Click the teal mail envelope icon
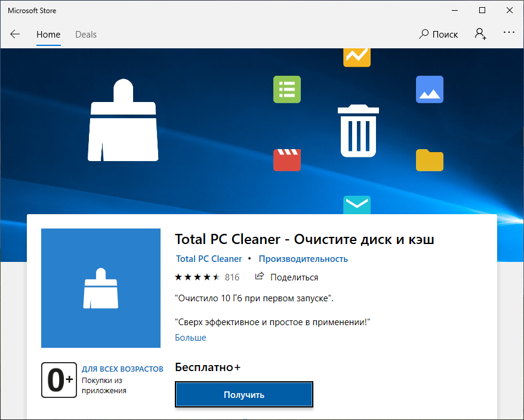524x420 pixels. [357, 205]
